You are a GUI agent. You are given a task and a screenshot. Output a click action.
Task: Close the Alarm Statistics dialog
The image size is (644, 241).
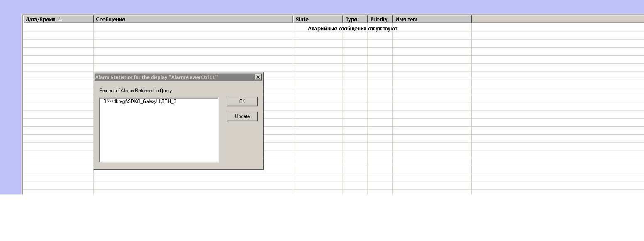point(258,77)
